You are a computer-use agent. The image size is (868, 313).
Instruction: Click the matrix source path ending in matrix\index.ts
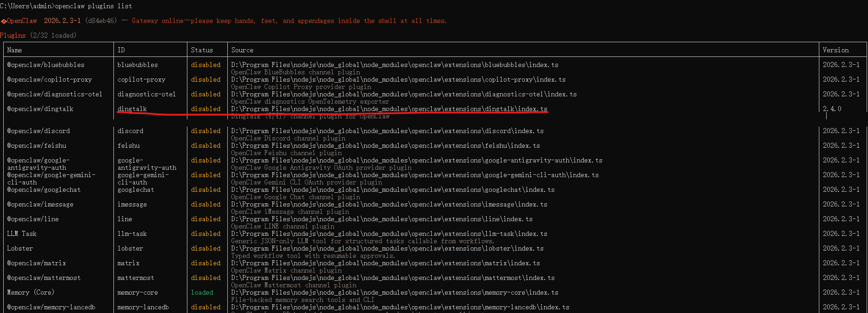386,263
